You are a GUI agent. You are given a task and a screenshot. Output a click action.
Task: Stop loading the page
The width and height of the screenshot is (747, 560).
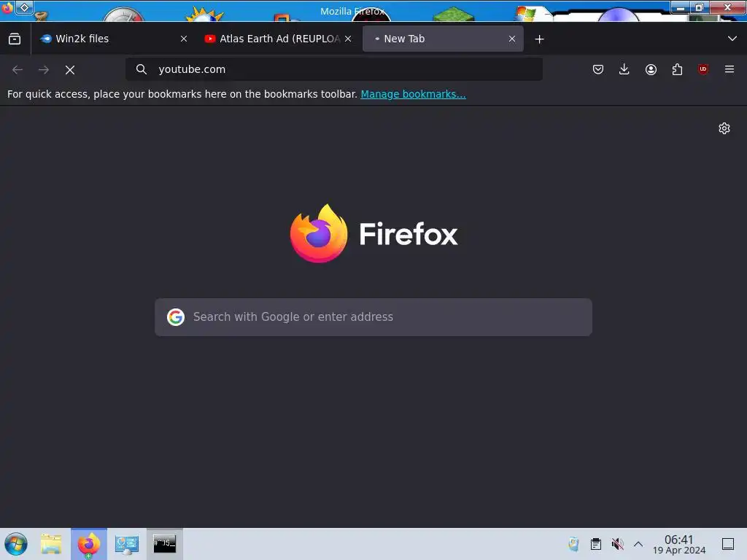(70, 70)
